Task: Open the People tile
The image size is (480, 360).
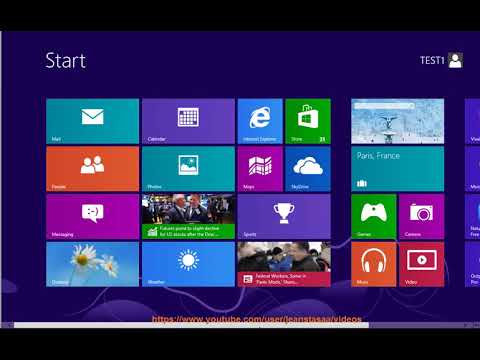Action: click(x=92, y=169)
